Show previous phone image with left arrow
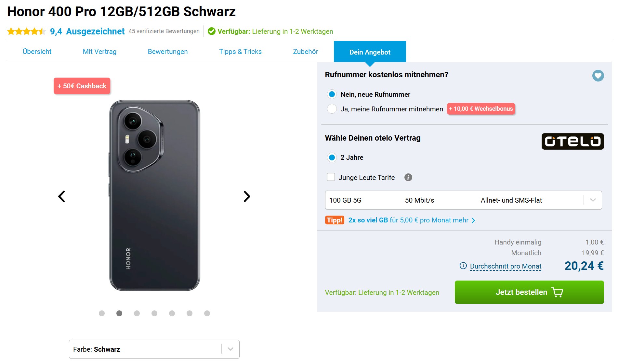The width and height of the screenshot is (619, 364). 61,196
